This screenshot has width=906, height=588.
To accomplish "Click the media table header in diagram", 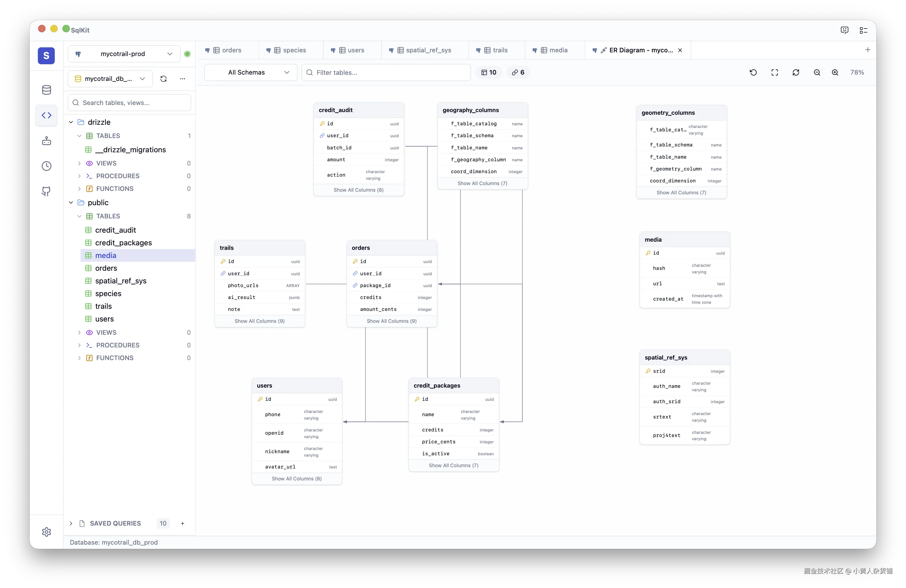I will coord(685,240).
